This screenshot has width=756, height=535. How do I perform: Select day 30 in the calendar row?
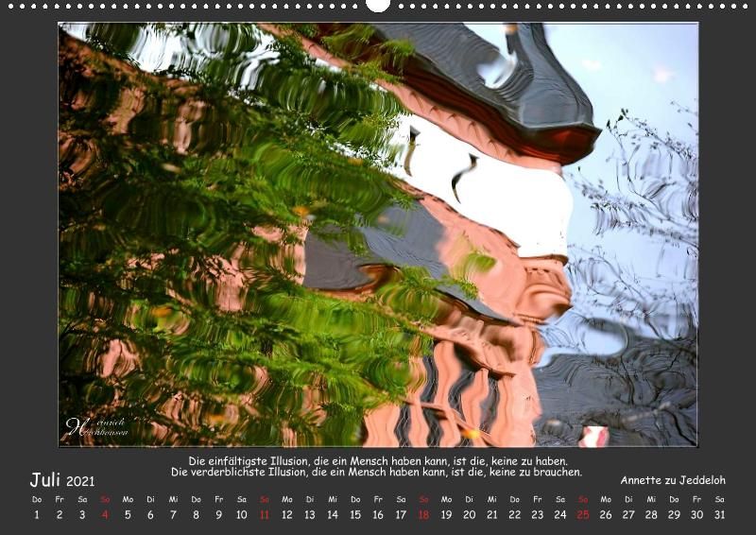tap(696, 515)
